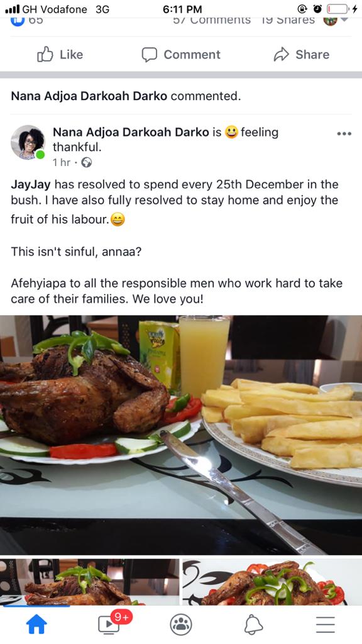
Task: Tap the Share arrow button
Action: [301, 55]
